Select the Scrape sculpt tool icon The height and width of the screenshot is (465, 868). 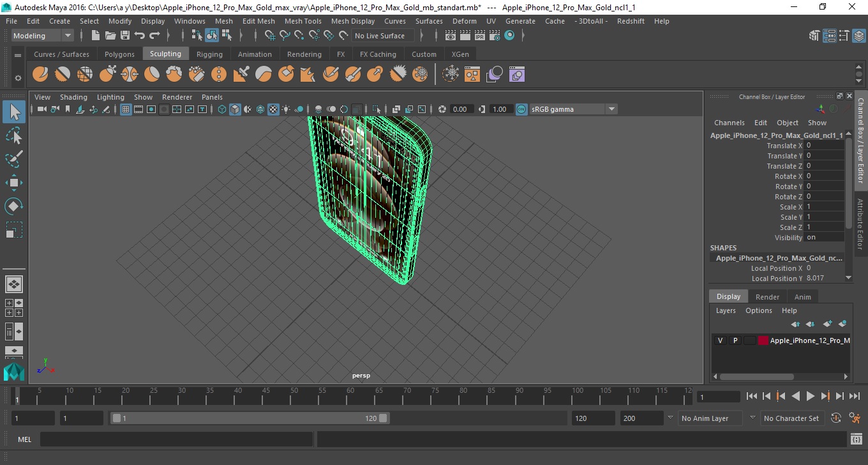[x=286, y=75]
